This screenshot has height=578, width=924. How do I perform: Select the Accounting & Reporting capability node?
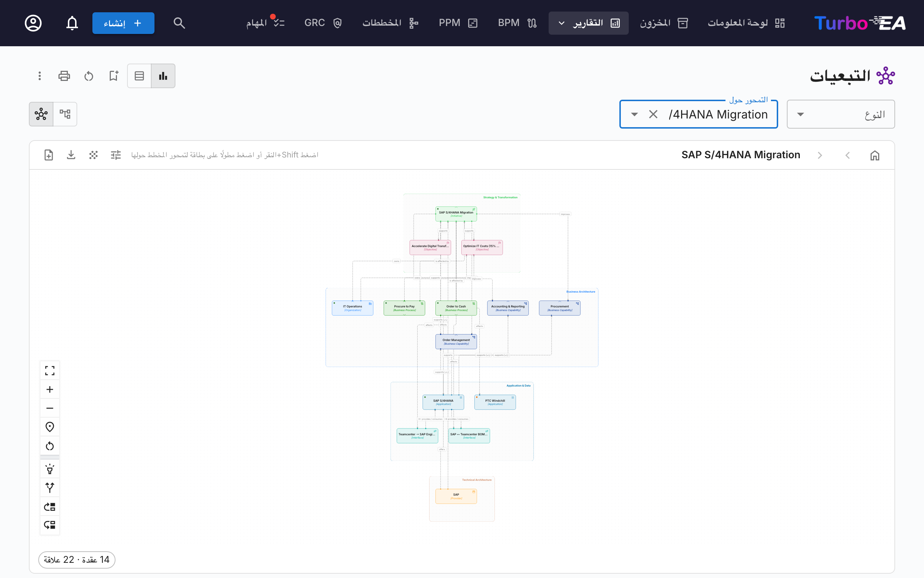tap(508, 308)
